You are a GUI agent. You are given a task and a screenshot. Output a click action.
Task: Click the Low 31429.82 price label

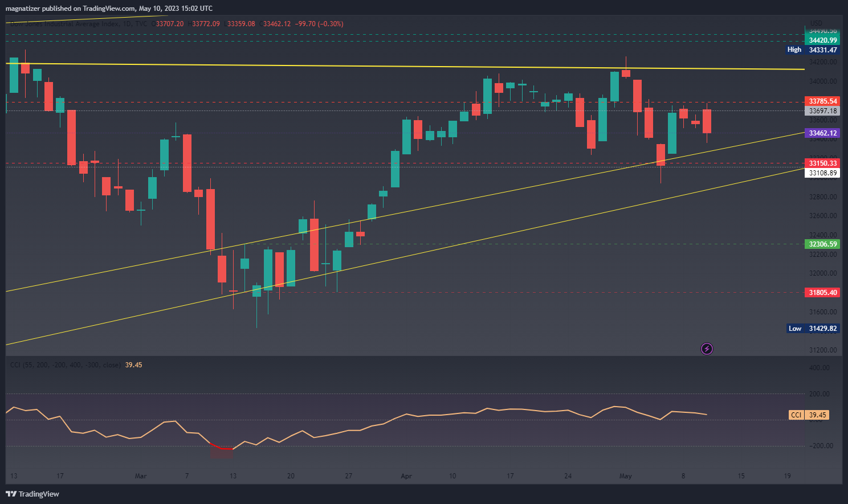[x=812, y=329]
